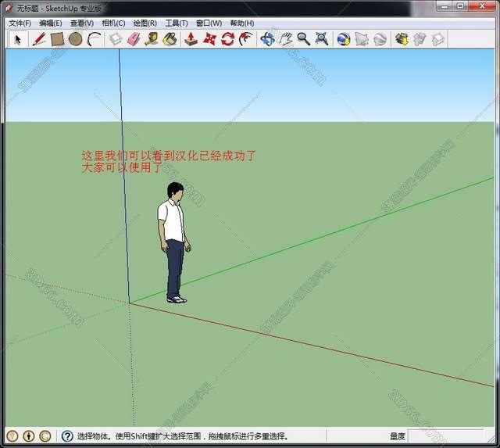Open the 相机(C) menu
This screenshot has width=500, height=448.
tap(113, 23)
